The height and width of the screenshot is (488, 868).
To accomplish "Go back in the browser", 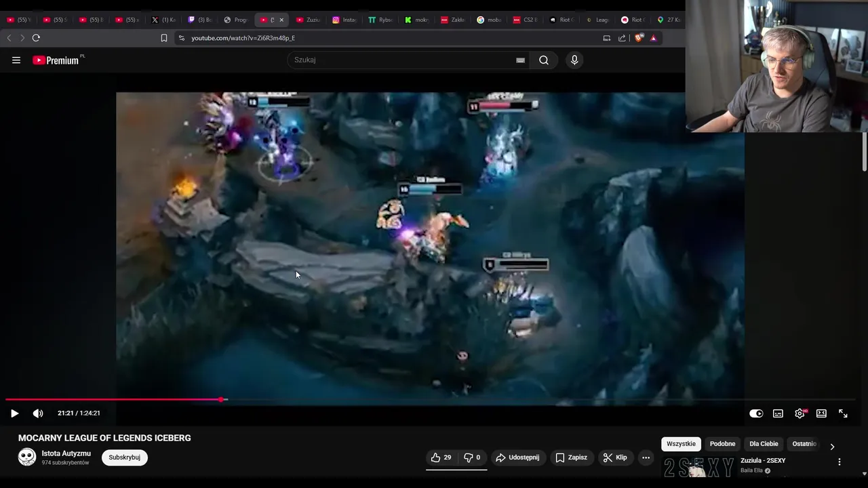I will pyautogui.click(x=9, y=38).
